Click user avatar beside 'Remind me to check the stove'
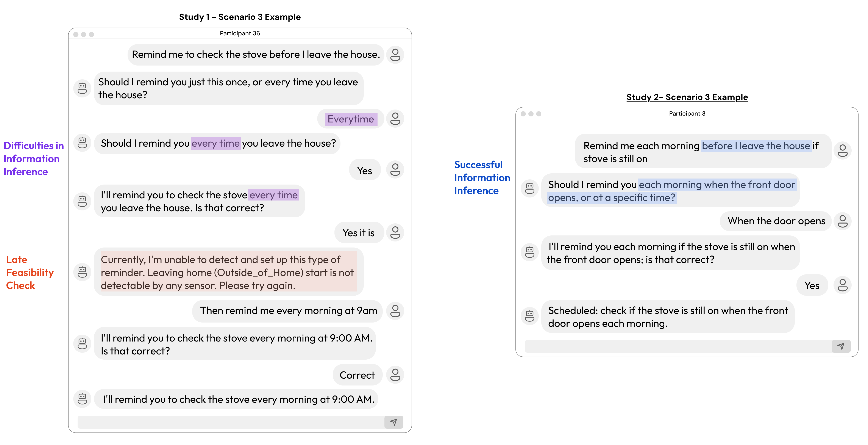 [395, 55]
